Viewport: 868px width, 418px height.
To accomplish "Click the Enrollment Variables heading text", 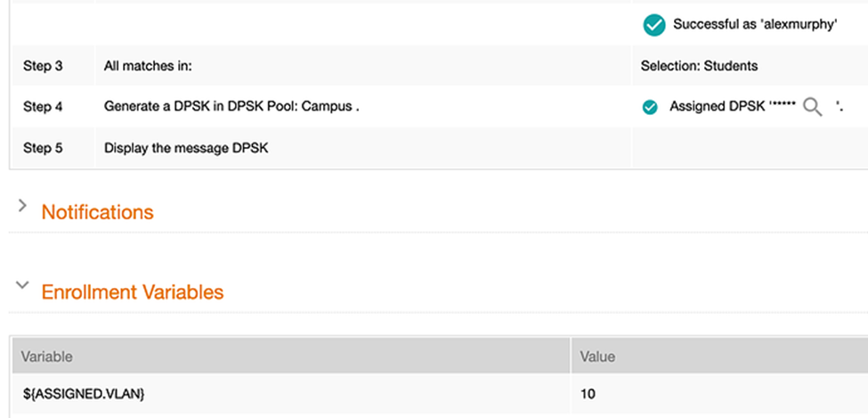I will pyautogui.click(x=132, y=292).
